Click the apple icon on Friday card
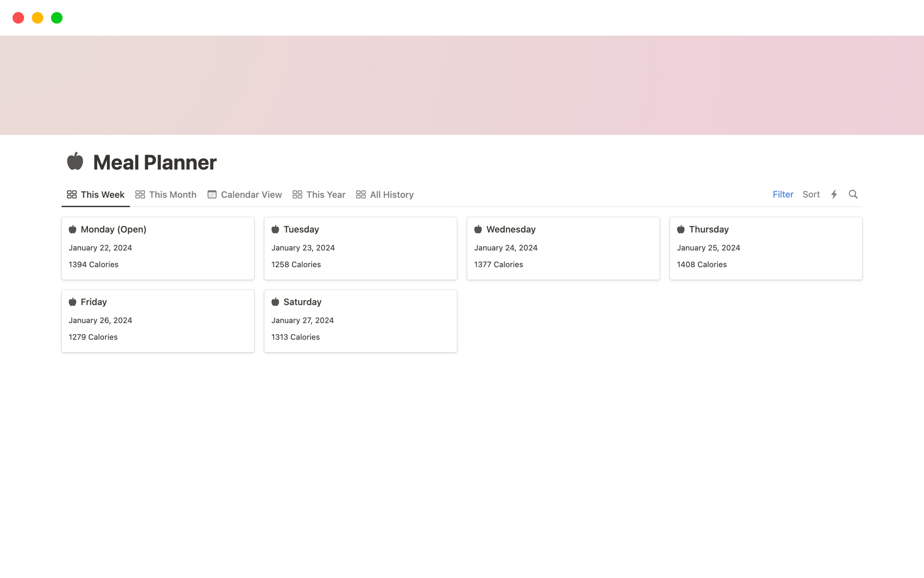Screen dimensions: 924x578 tap(73, 302)
